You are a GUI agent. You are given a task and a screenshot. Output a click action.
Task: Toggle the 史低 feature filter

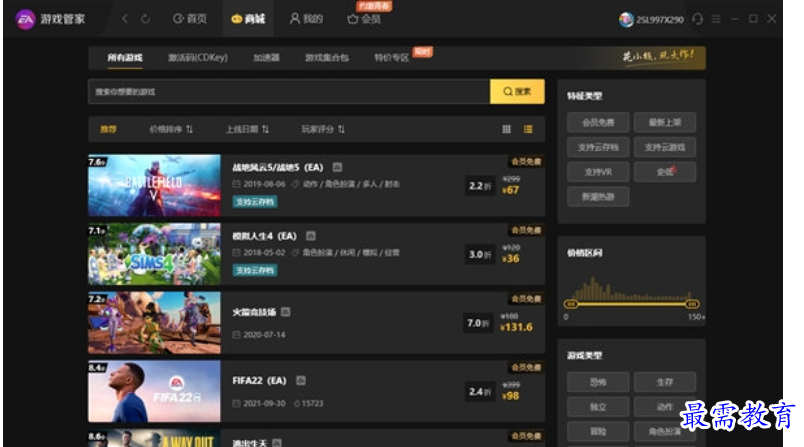tap(665, 172)
